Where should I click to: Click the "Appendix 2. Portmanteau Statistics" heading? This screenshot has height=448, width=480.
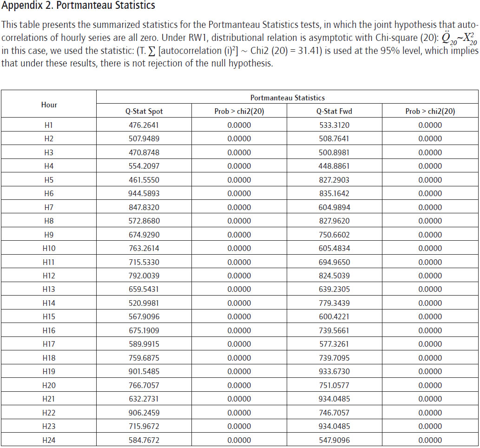click(79, 6)
